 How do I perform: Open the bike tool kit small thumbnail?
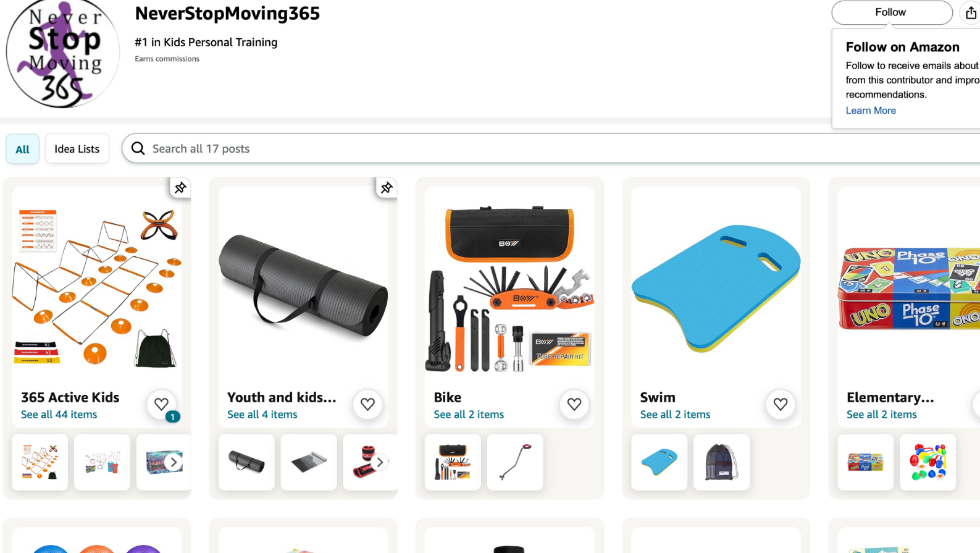453,462
